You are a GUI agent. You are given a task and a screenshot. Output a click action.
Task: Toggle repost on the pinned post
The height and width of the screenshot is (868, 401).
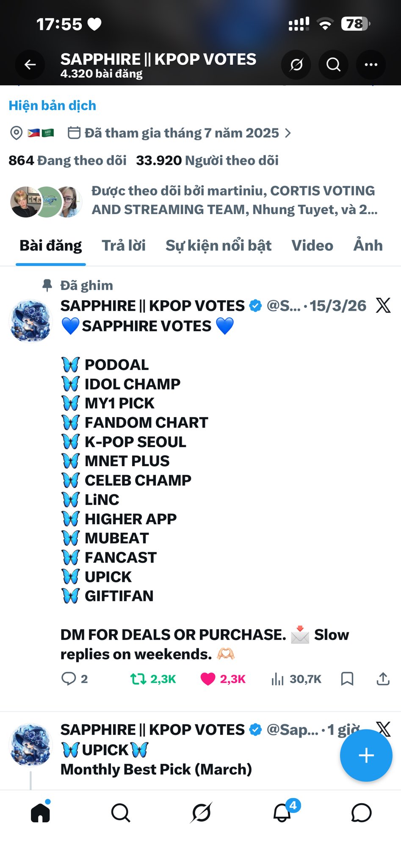(x=138, y=679)
